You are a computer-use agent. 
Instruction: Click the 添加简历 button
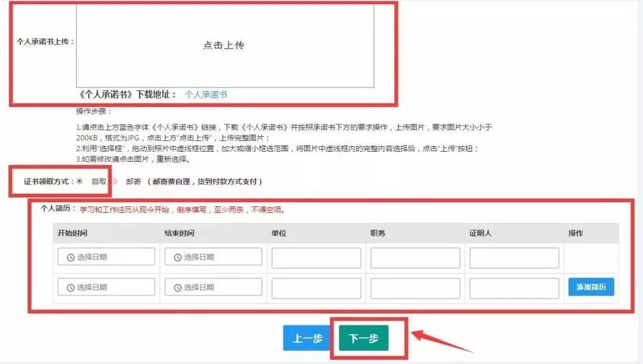591,287
